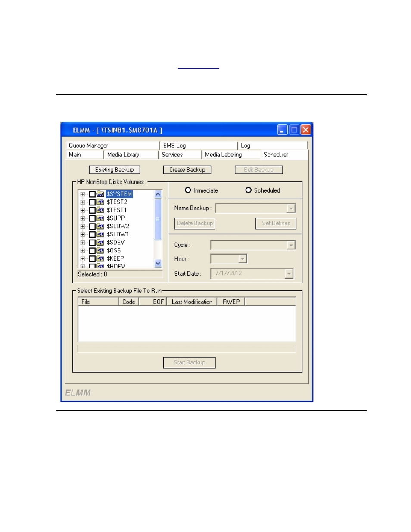The height and width of the screenshot is (532, 411).
Task: Expand the $KEEP tree node
Action: 83,258
